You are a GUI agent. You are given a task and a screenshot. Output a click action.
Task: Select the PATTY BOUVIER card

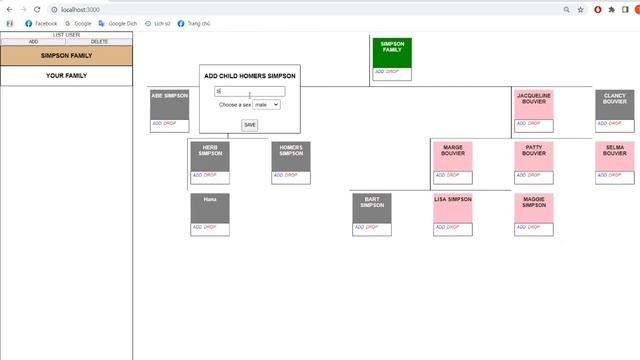point(534,156)
